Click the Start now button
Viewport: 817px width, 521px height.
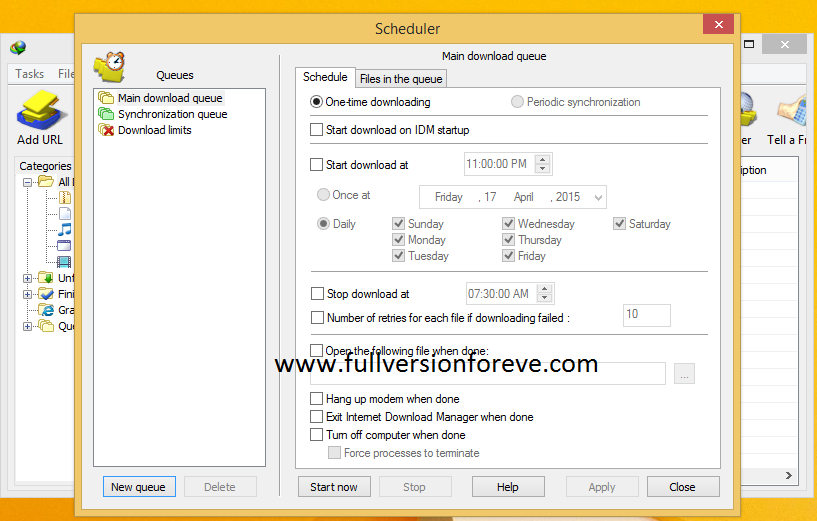tap(334, 487)
